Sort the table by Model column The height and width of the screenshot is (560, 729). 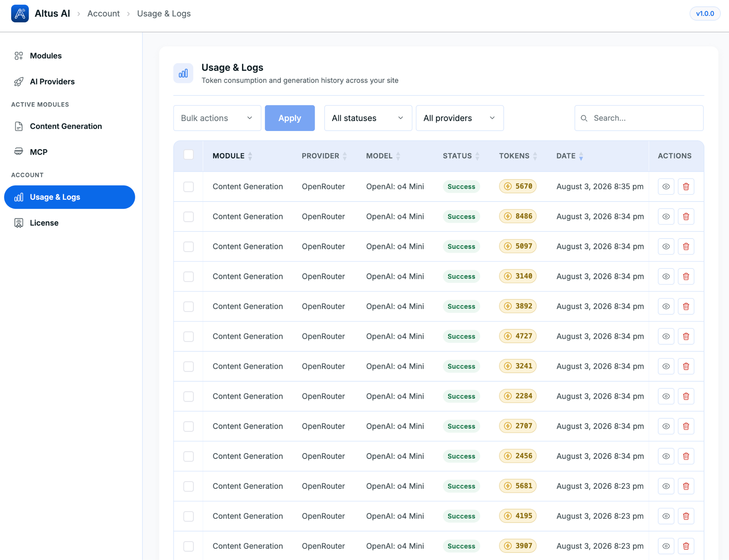(383, 156)
